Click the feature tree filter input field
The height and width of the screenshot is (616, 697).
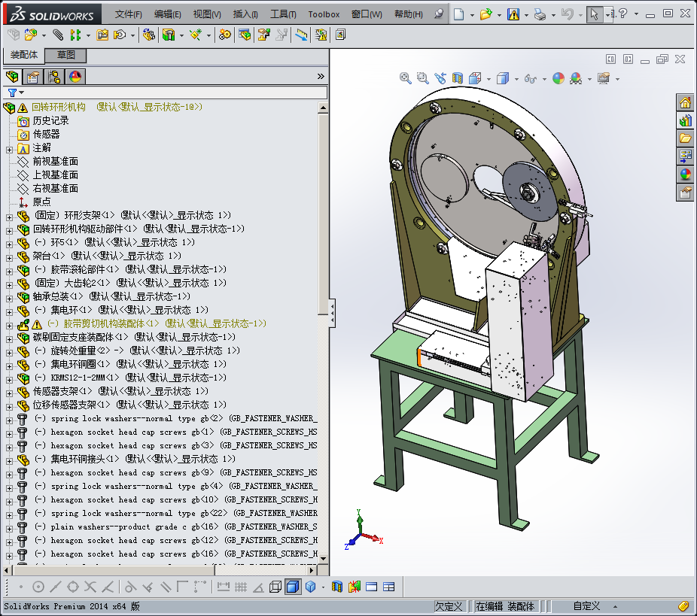click(176, 93)
